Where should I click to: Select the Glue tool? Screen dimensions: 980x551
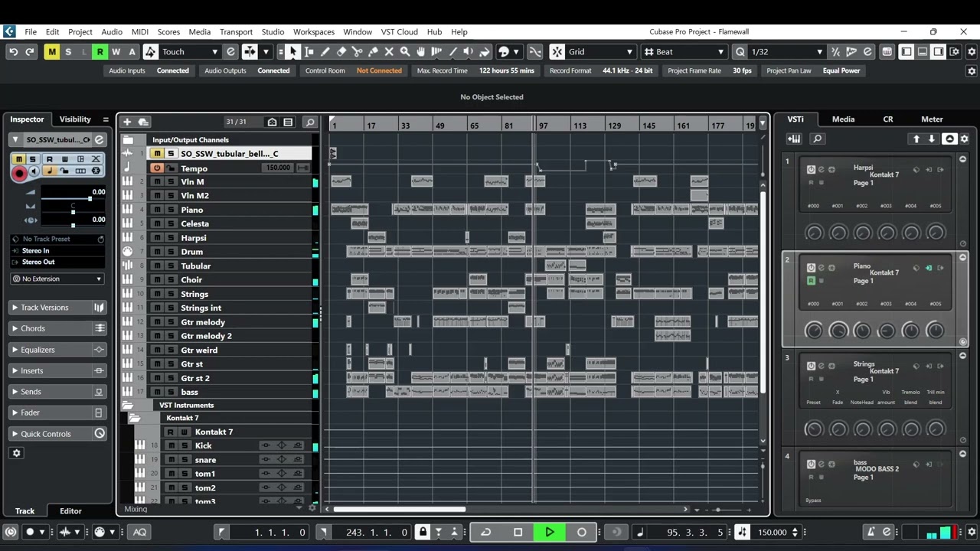[x=373, y=52]
